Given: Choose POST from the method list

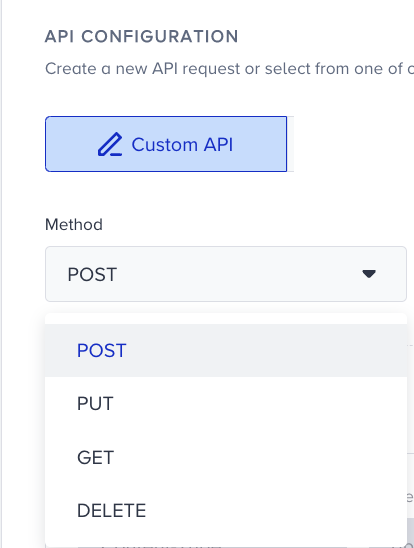Looking at the screenshot, I should 101,350.
